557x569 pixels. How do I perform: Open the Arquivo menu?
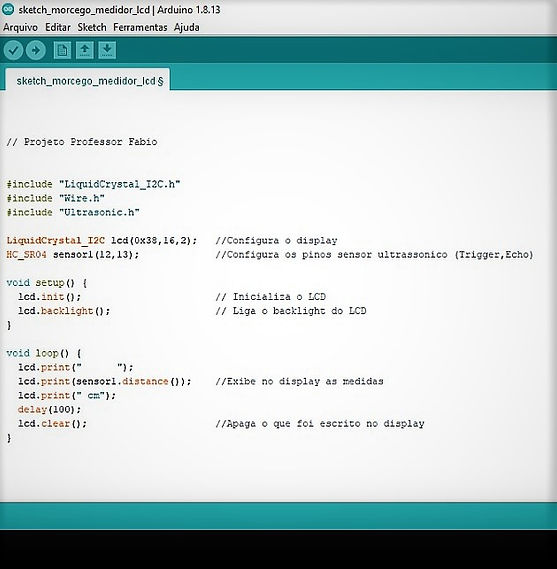click(x=20, y=28)
